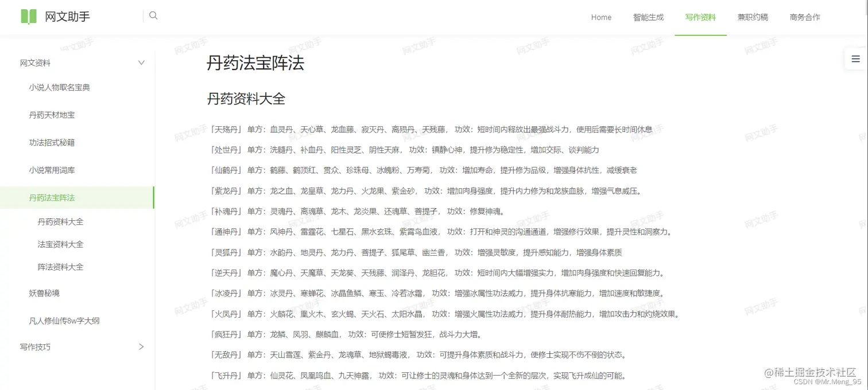Click the chevron next to 网文资料
The image size is (868, 390).
tap(141, 63)
